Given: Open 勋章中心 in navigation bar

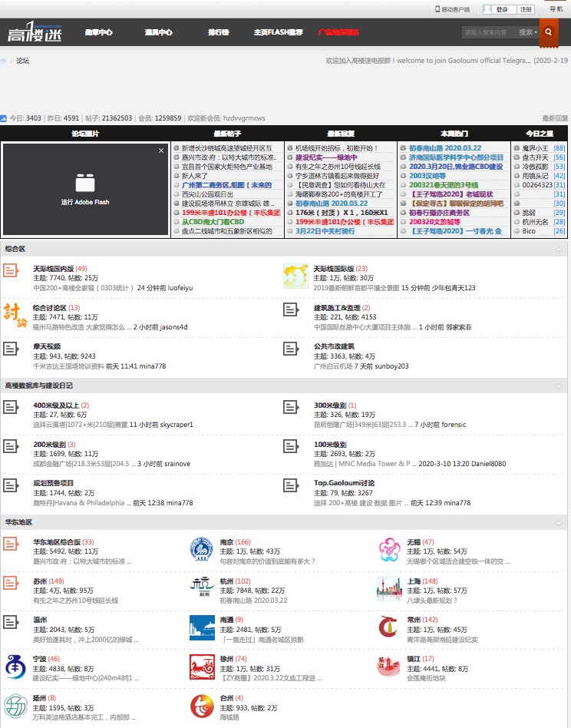Looking at the screenshot, I should 99,32.
